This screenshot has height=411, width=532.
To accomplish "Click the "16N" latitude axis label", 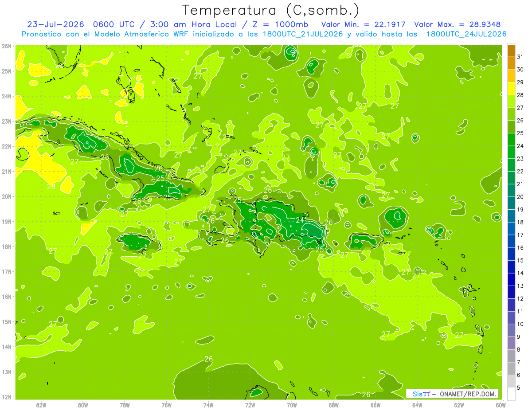I will point(7,297).
